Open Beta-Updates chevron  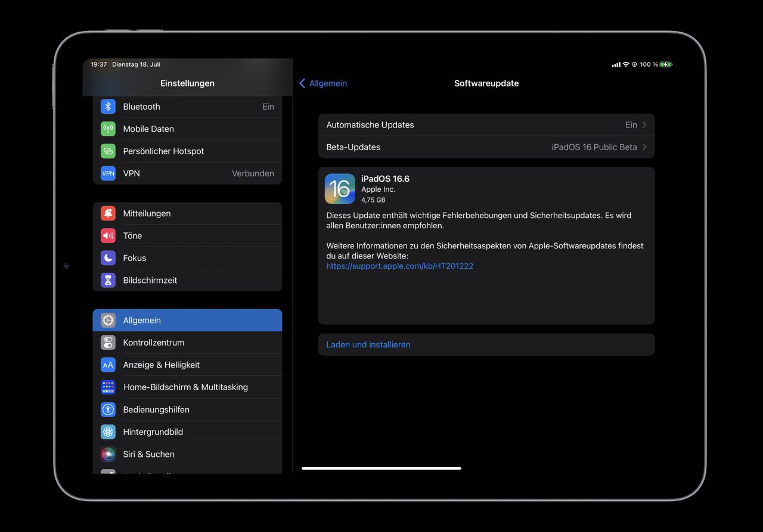[644, 147]
